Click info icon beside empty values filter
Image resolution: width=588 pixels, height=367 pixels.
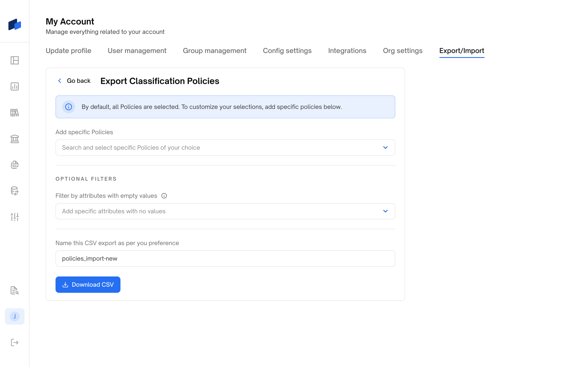click(x=164, y=196)
